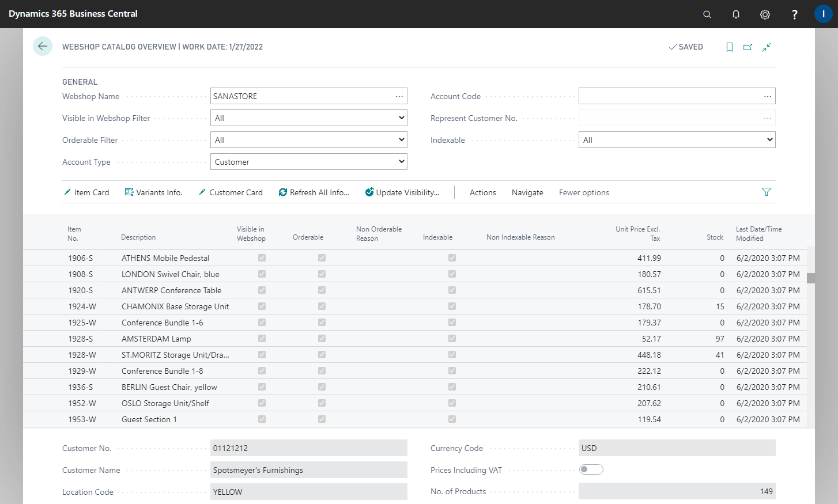The image size is (838, 504).
Task: Select item number 1925-W
Action: 82,323
